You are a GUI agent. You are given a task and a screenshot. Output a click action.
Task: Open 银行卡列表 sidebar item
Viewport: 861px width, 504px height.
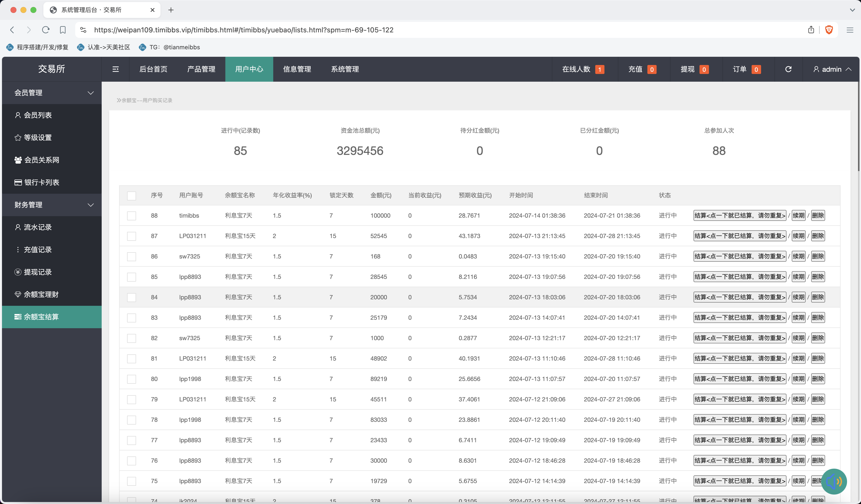(41, 182)
